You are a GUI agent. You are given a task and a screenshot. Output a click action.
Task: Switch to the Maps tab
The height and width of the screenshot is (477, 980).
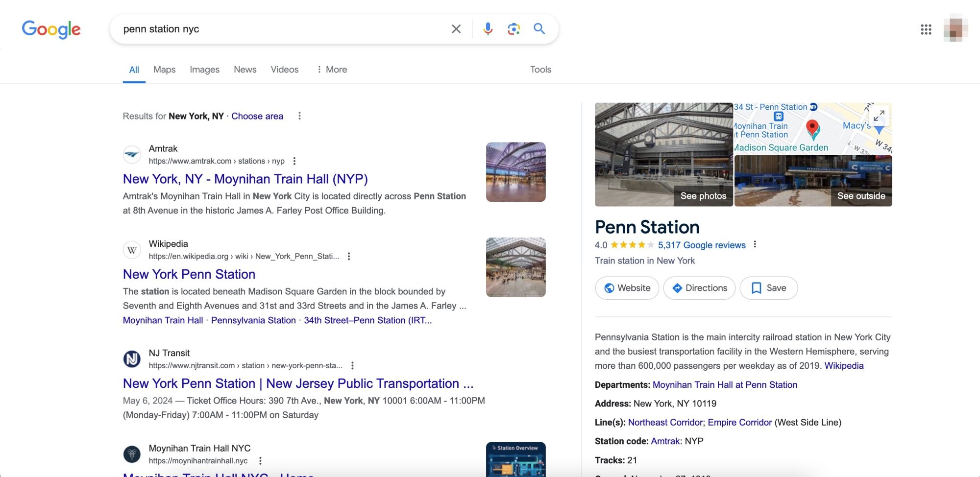pos(164,69)
